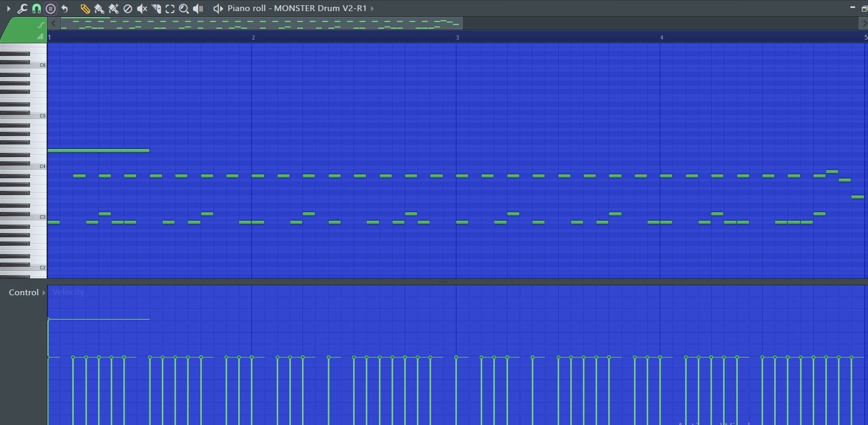Open the piano roll main menu arrow
Screen dimensions: 868x425
(8, 8)
